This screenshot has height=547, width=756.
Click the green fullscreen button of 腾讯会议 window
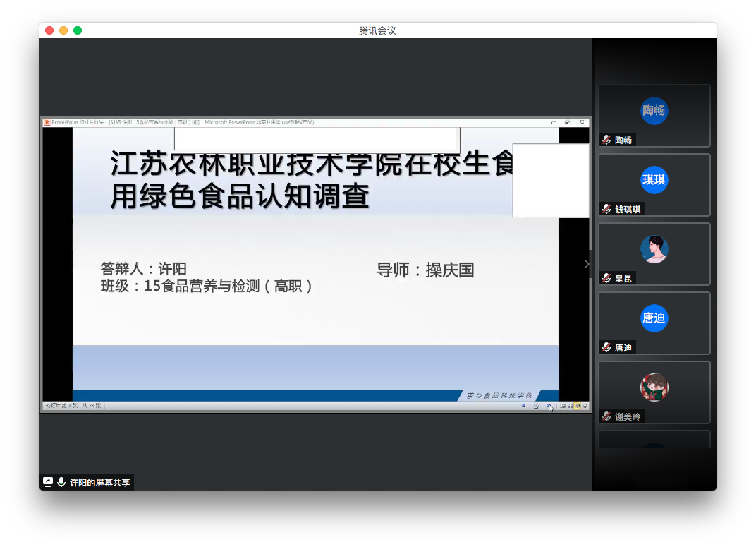(78, 30)
